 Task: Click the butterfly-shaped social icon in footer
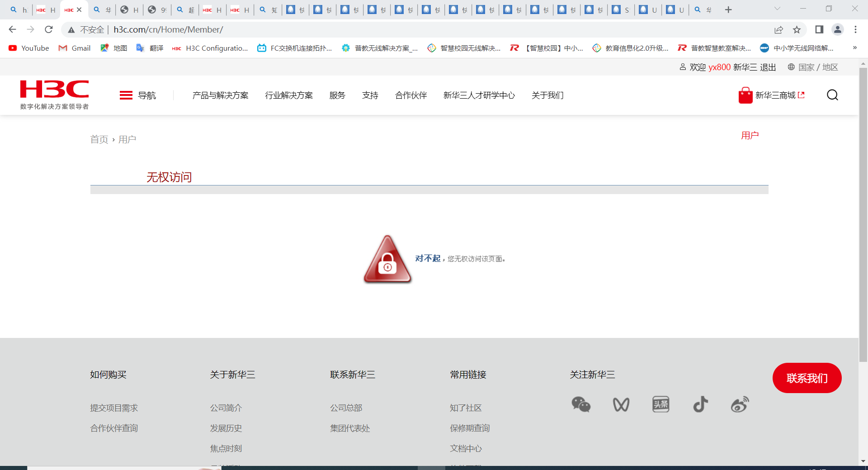tap(621, 404)
